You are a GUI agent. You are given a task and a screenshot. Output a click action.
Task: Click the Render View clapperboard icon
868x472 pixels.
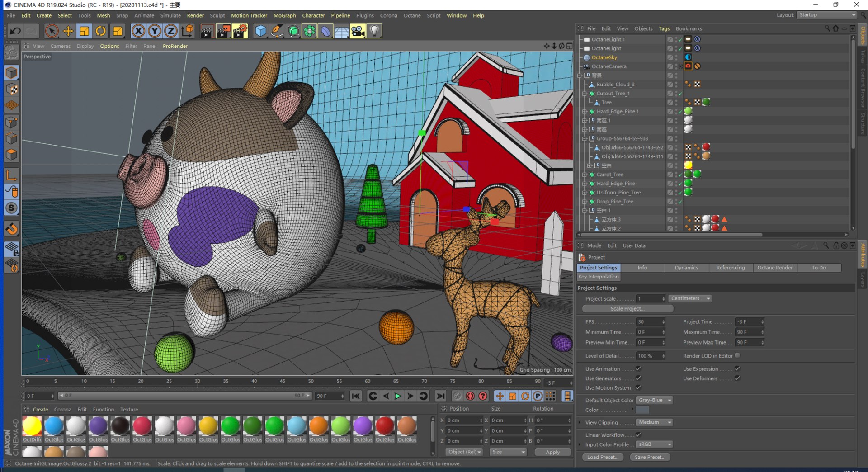pyautogui.click(x=207, y=31)
